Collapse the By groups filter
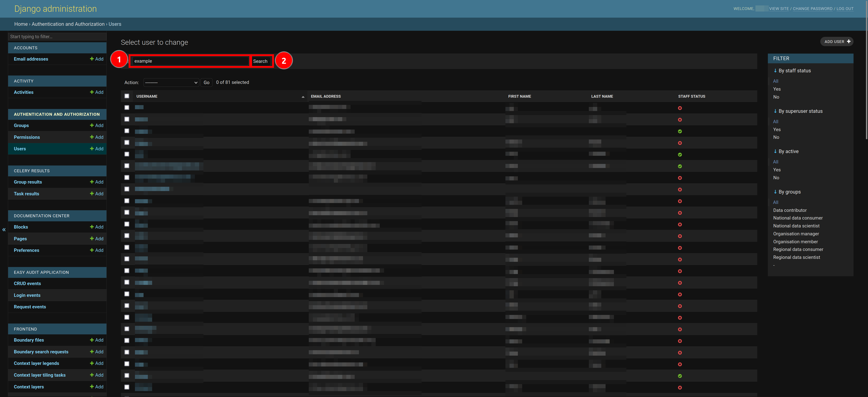The image size is (868, 397). click(x=787, y=192)
